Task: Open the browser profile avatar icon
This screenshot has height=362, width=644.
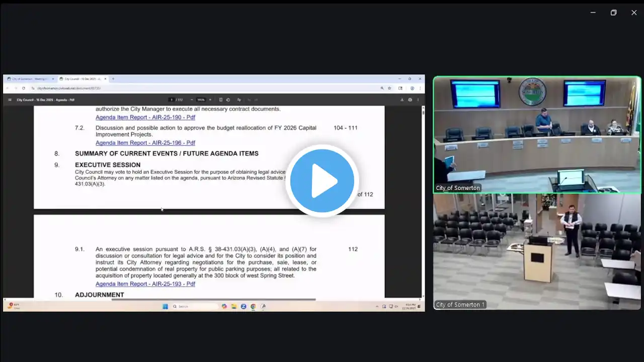Action: [412, 88]
